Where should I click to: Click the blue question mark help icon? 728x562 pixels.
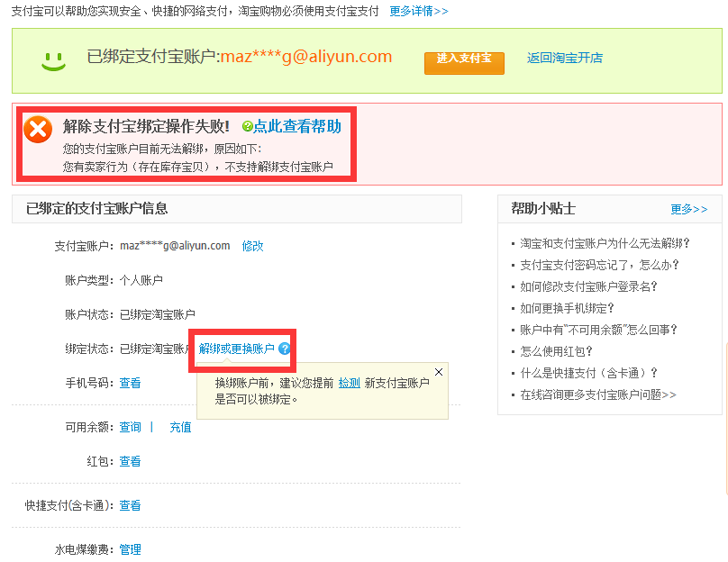pyautogui.click(x=284, y=349)
